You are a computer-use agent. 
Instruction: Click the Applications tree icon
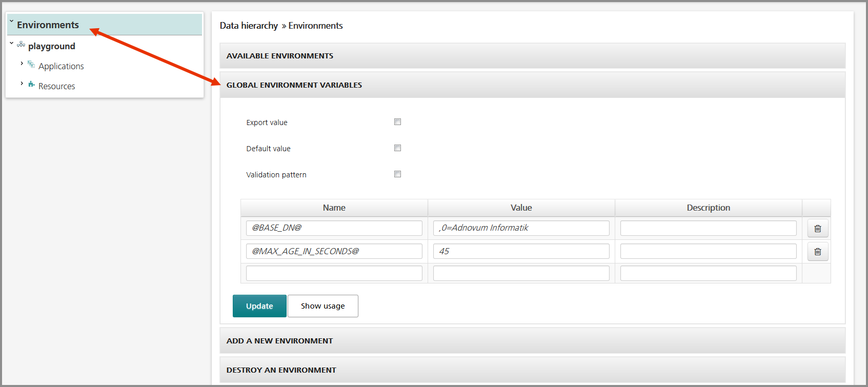pos(31,64)
